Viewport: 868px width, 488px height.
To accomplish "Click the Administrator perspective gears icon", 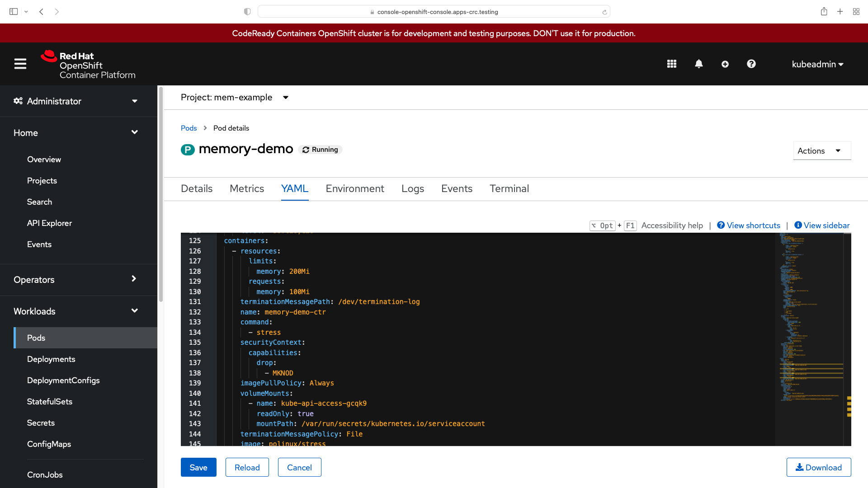I will click(x=18, y=101).
